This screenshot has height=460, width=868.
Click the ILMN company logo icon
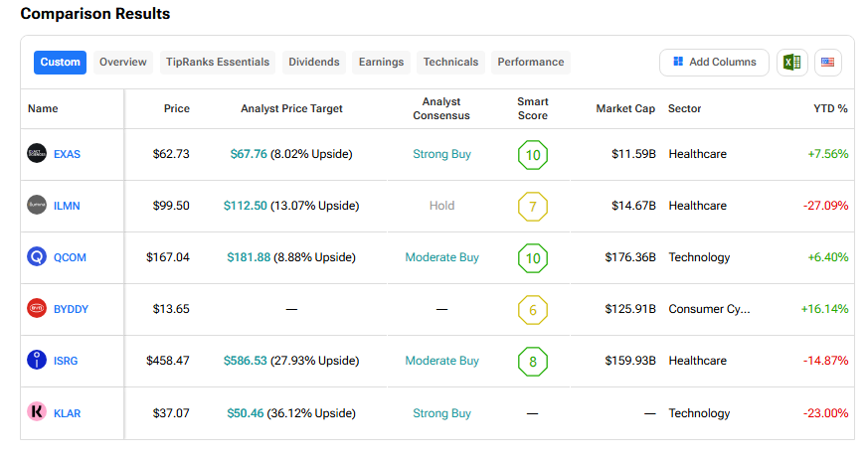(x=37, y=206)
